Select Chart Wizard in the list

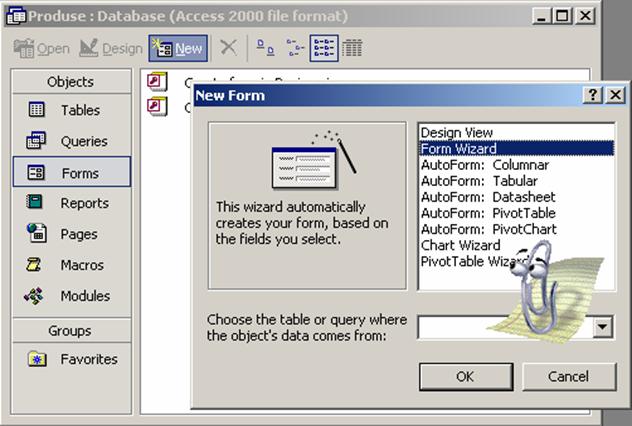pyautogui.click(x=516, y=245)
